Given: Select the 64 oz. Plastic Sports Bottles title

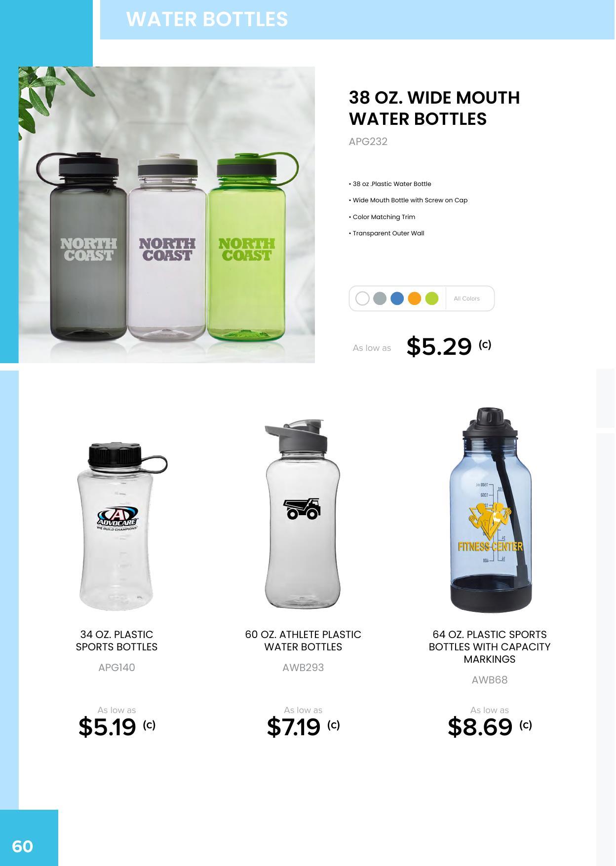Looking at the screenshot, I should point(490,647).
